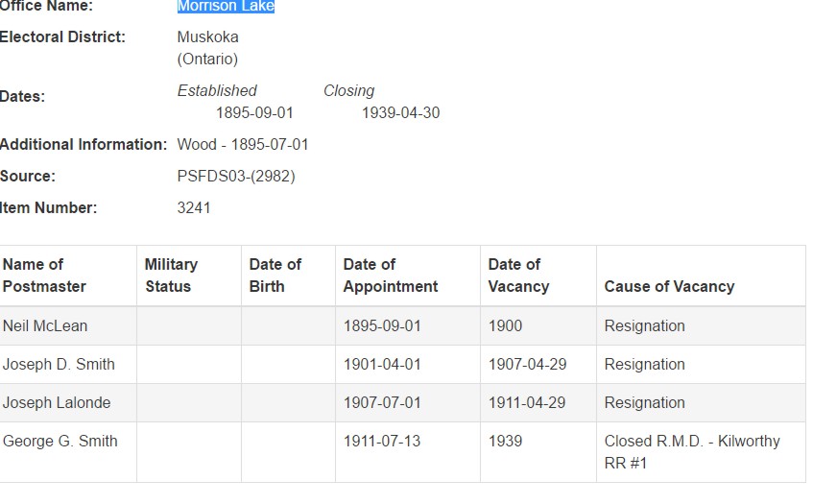Click the item number 3241
The height and width of the screenshot is (504, 813).
point(194,208)
